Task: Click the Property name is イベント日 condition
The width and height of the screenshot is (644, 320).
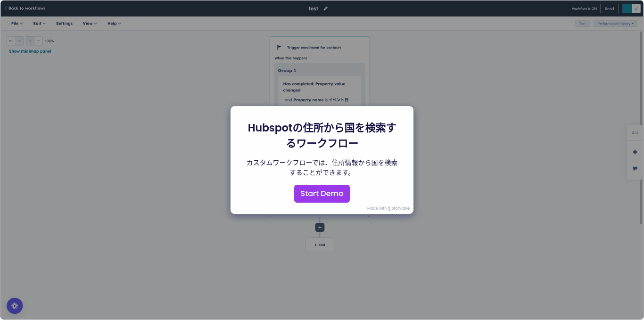Action: (316, 100)
